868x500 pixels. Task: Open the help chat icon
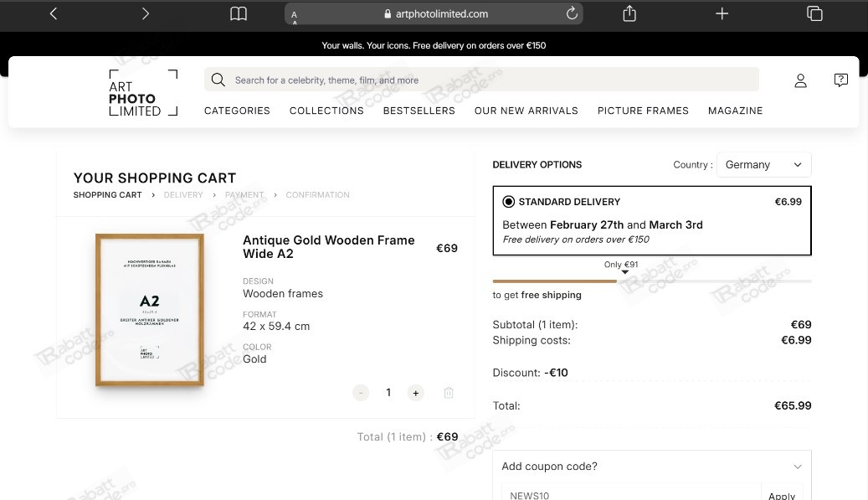[841, 80]
